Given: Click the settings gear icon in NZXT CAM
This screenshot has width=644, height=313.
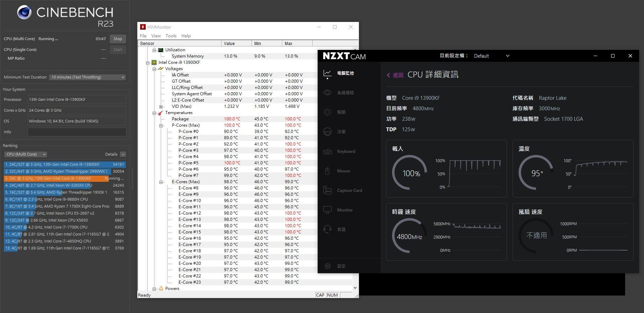Looking at the screenshot, I should pyautogui.click(x=327, y=266).
